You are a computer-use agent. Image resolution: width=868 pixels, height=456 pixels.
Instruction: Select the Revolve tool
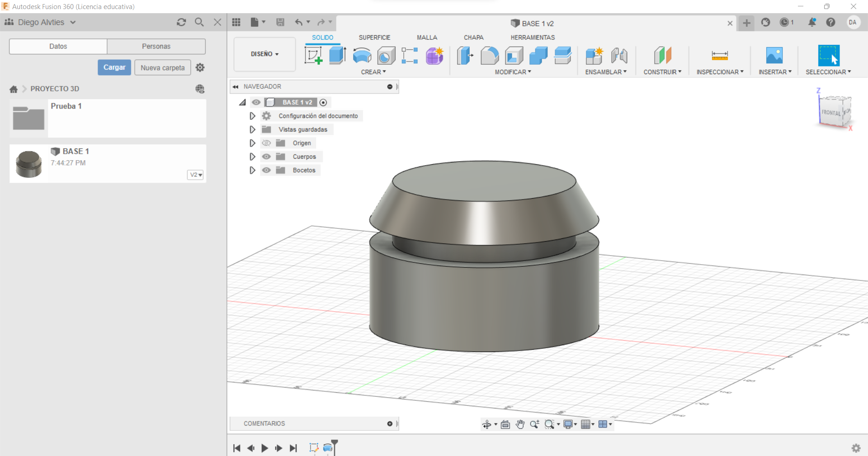pos(362,56)
